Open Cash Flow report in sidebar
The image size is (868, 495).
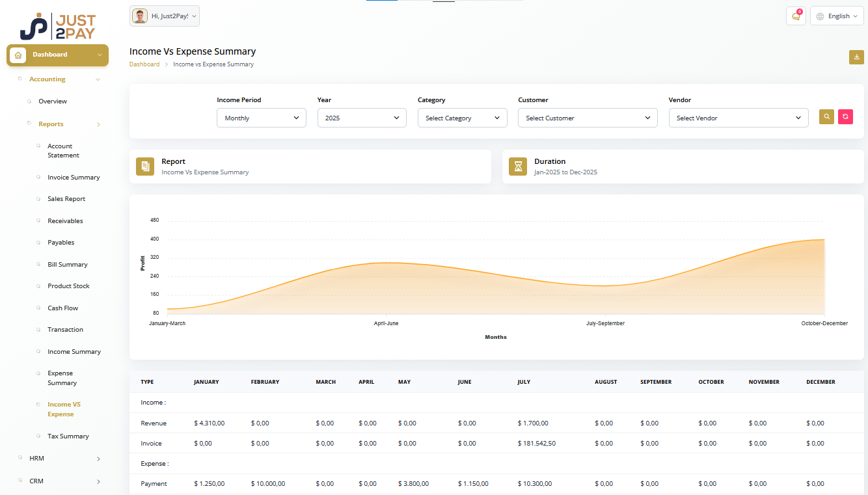62,308
